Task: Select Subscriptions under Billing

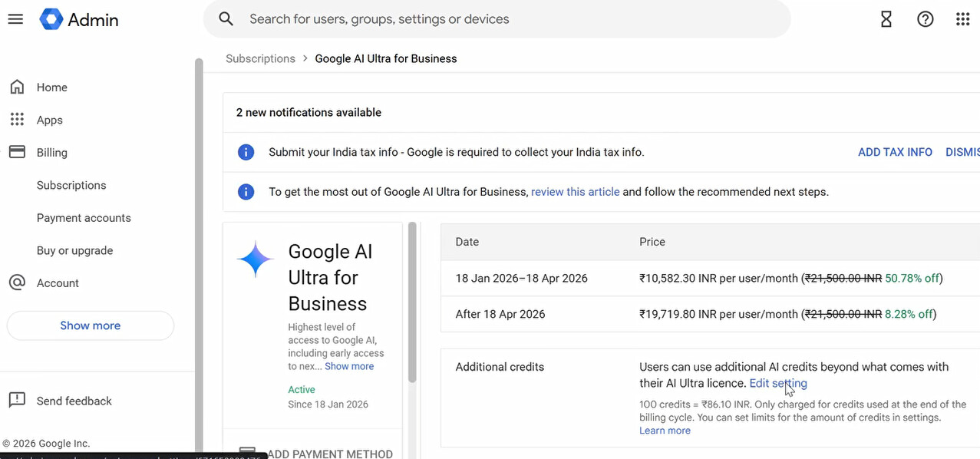Action: point(71,186)
